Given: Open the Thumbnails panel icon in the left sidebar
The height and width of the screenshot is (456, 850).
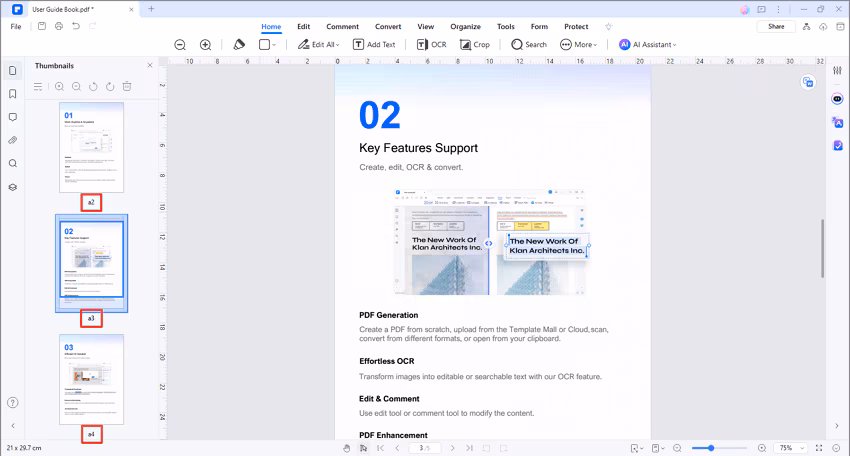Looking at the screenshot, I should pyautogui.click(x=12, y=70).
